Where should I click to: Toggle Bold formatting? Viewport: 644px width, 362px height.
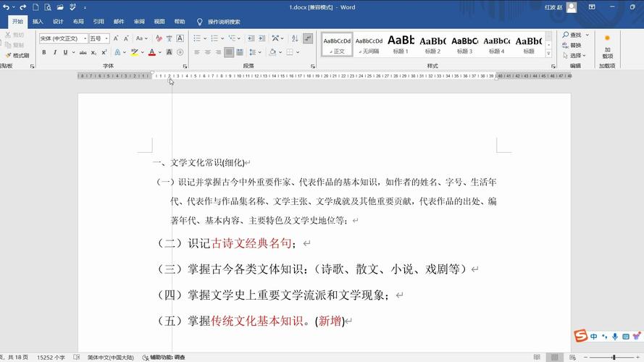[44, 53]
